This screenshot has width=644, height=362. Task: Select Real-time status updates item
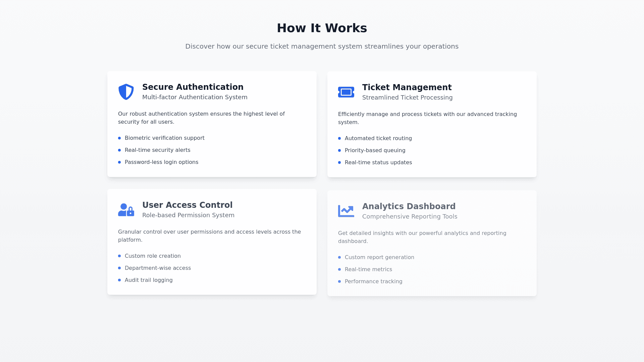[x=378, y=163]
